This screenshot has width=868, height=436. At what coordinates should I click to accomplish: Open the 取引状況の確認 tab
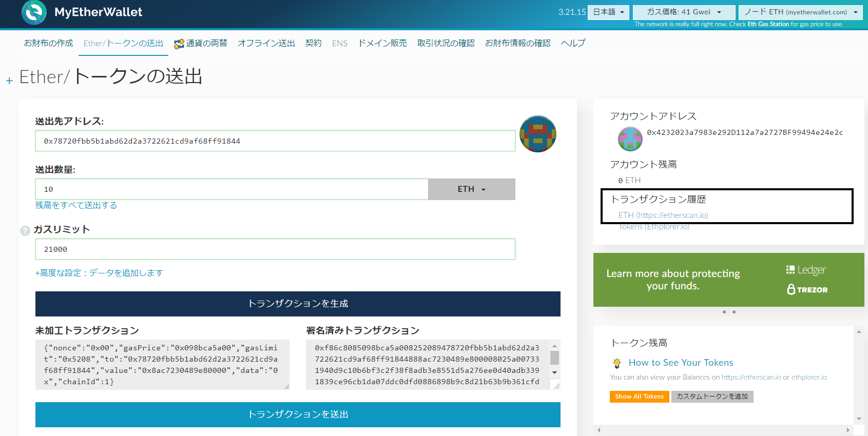tap(446, 43)
